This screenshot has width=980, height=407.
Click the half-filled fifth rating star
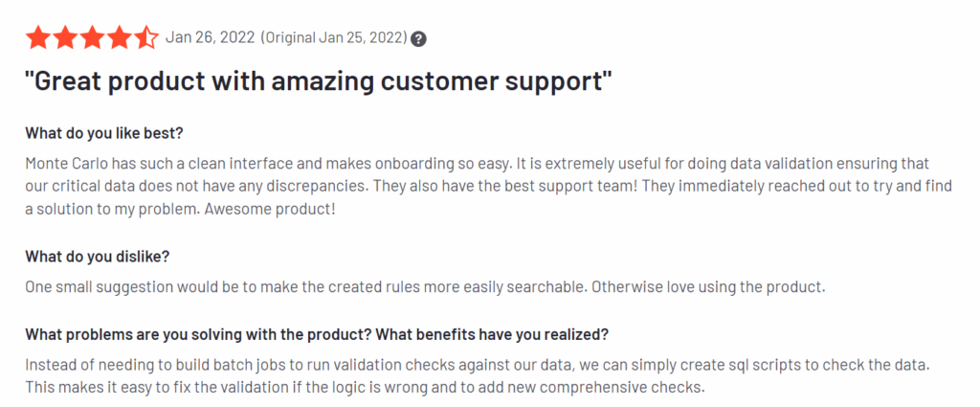coord(146,37)
